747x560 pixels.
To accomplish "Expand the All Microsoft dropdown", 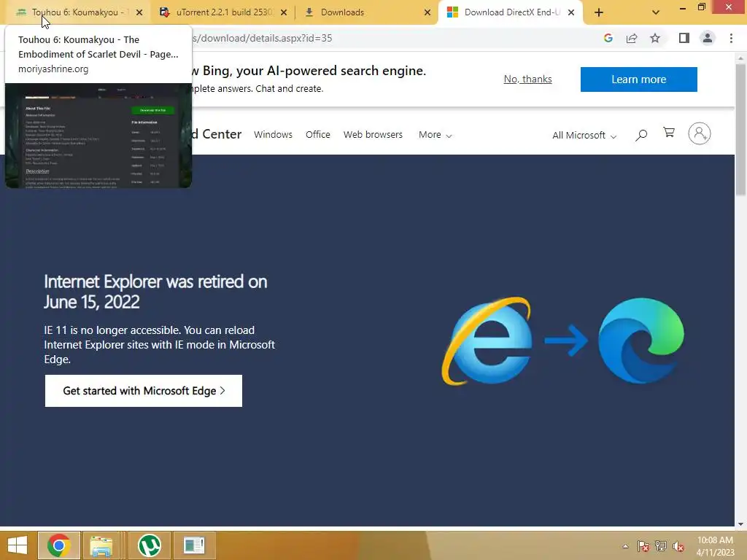I will coord(584,135).
